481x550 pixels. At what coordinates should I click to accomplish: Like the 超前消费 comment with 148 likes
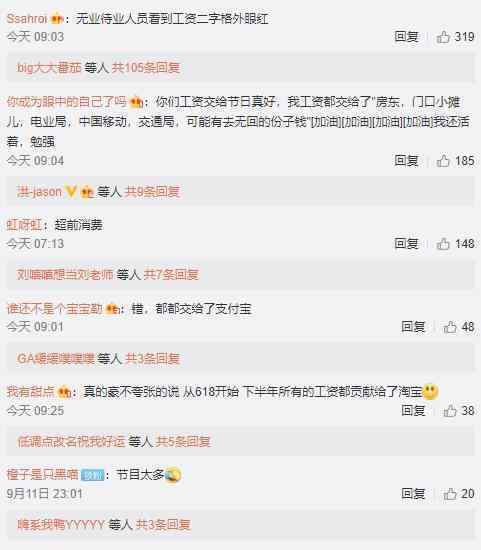pos(443,243)
